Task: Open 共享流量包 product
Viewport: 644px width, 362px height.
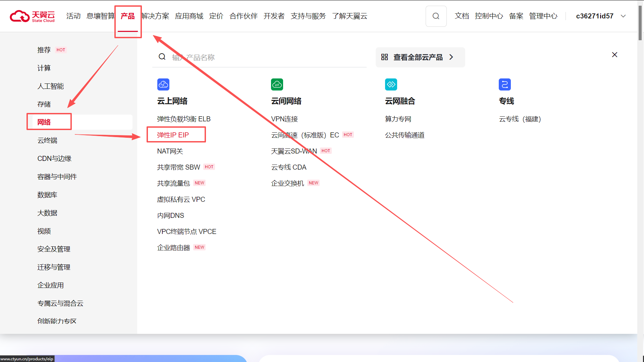Action: 173,183
